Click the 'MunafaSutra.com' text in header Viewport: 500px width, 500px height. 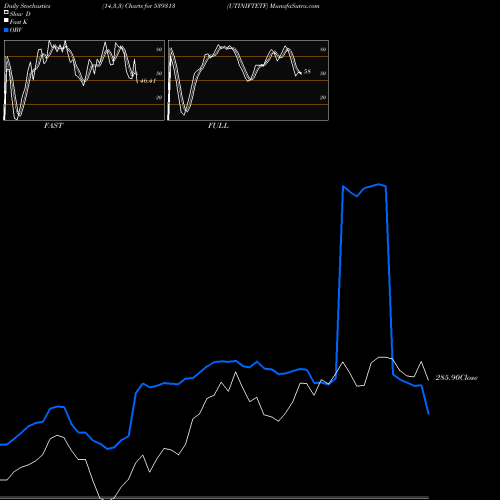click(295, 6)
